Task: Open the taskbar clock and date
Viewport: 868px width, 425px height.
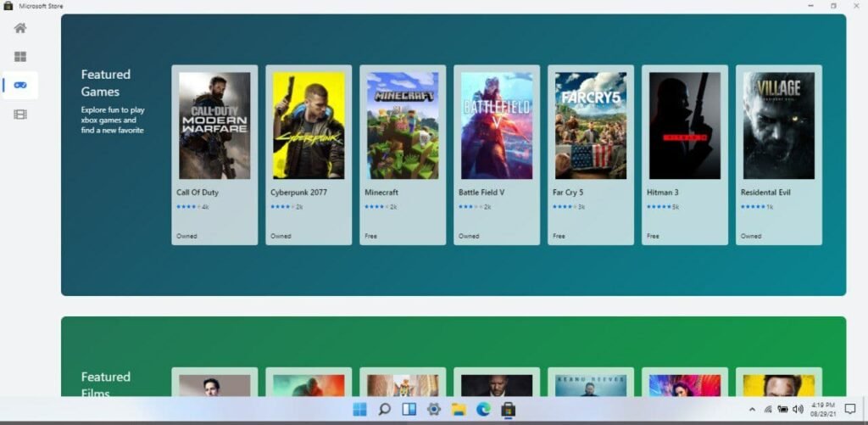Action: pyautogui.click(x=824, y=410)
